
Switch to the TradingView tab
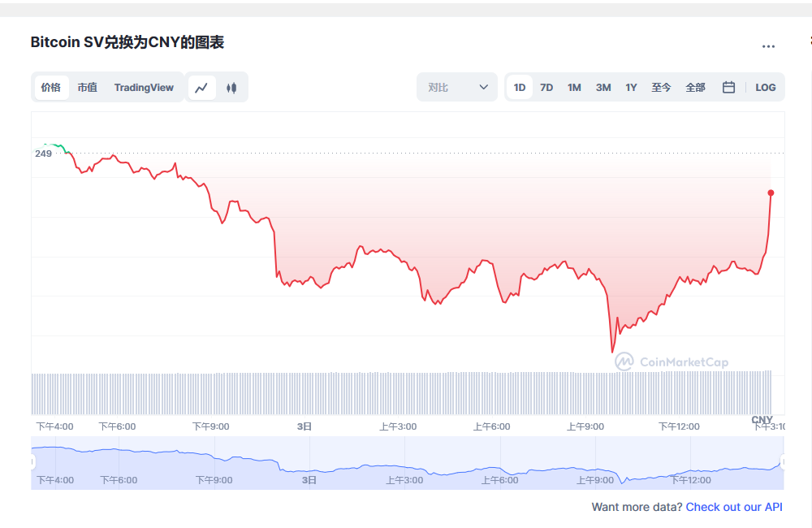click(x=144, y=88)
